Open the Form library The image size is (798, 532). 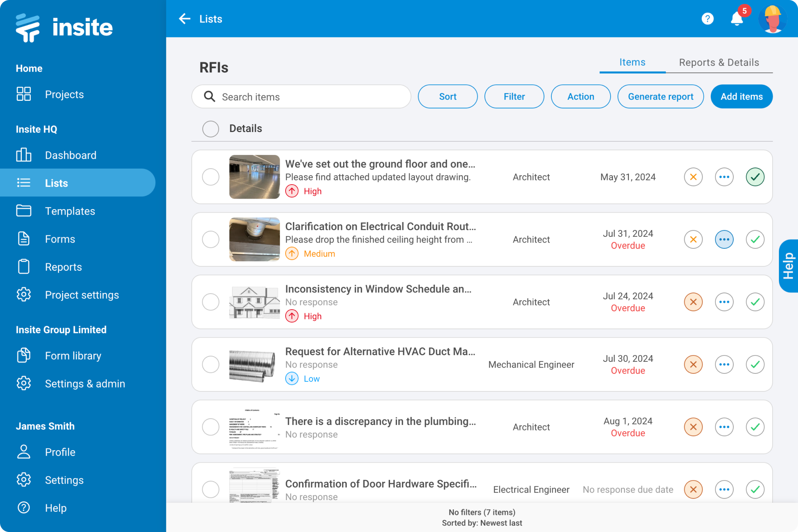point(73,355)
